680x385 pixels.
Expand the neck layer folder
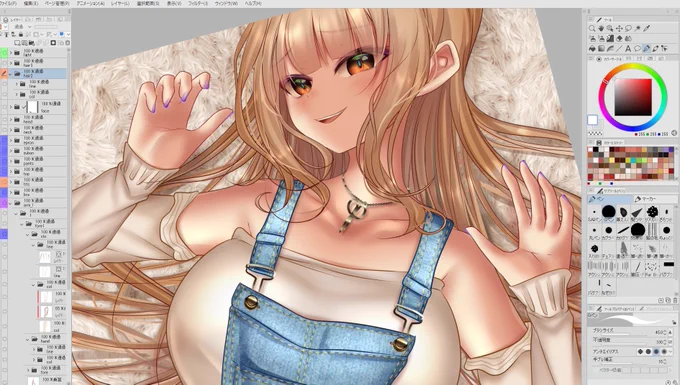click(x=11, y=130)
